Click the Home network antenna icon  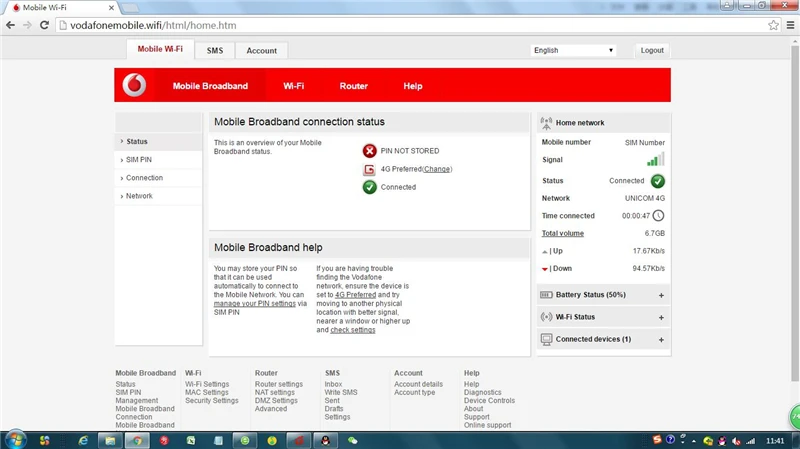[546, 123]
